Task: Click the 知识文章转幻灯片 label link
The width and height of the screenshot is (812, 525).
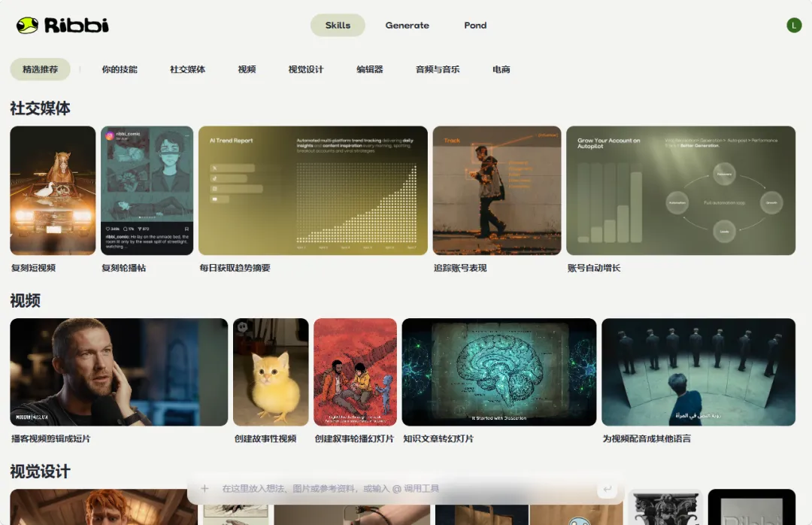Action: [x=438, y=439]
